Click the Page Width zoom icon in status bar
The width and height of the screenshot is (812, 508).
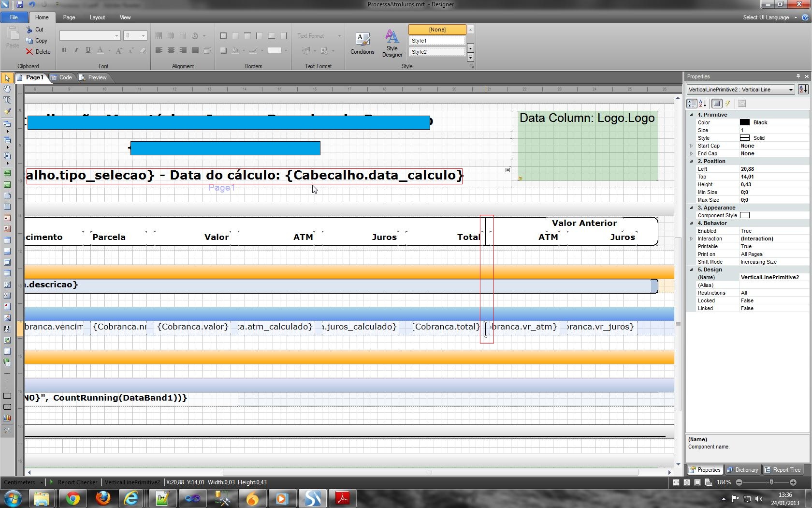[676, 482]
